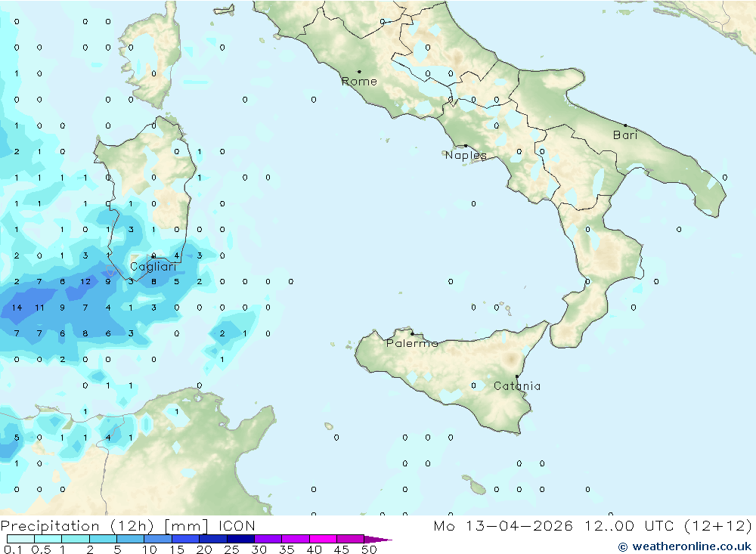Click the legend label 50
The width and height of the screenshot is (756, 554).
pos(370,549)
